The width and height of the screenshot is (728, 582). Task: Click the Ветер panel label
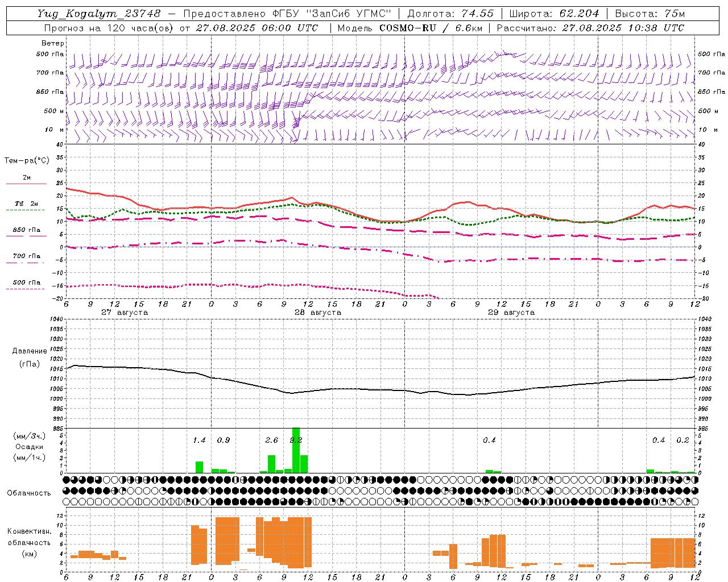[x=53, y=43]
